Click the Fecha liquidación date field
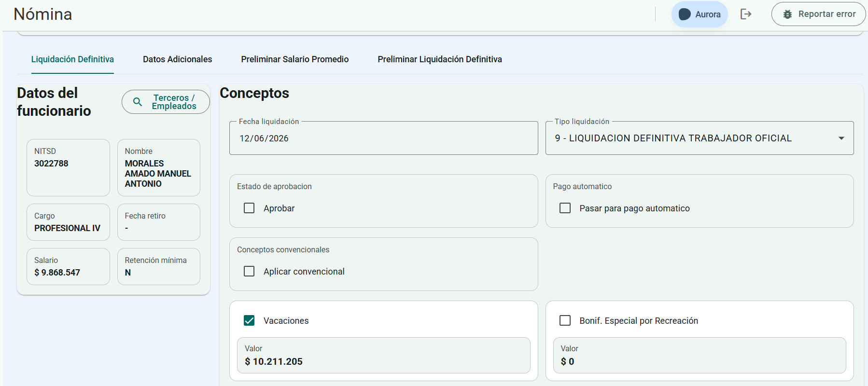 click(x=383, y=138)
